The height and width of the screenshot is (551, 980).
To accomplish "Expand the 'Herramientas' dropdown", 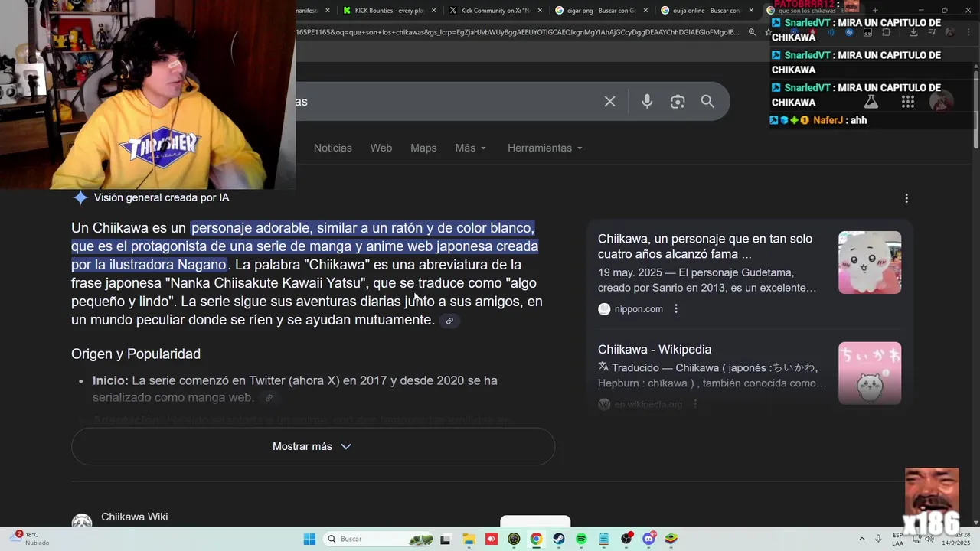I will (545, 148).
